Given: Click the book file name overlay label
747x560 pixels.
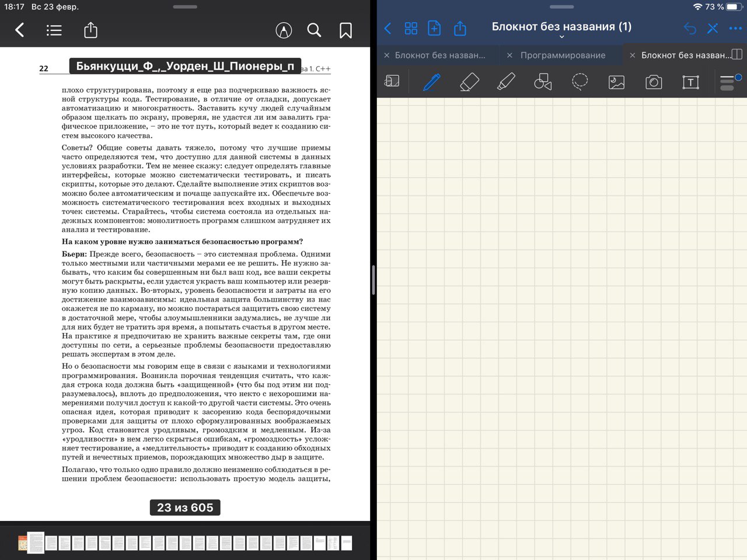Looking at the screenshot, I should (185, 66).
